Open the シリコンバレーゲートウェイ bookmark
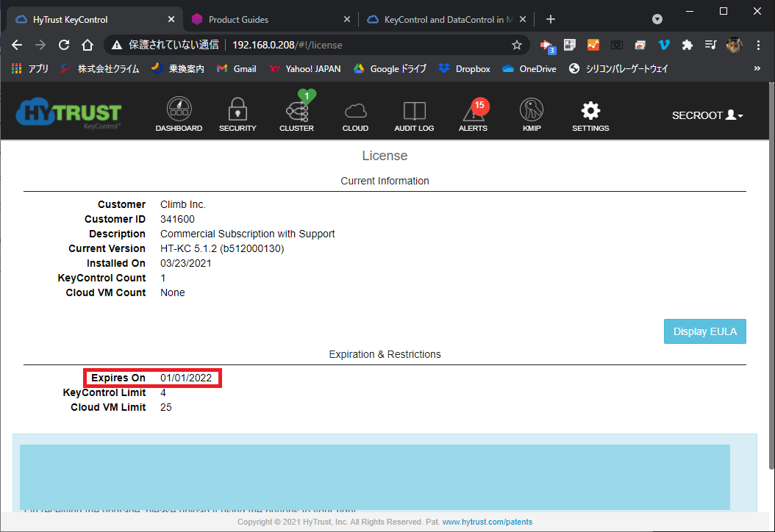 click(x=618, y=68)
